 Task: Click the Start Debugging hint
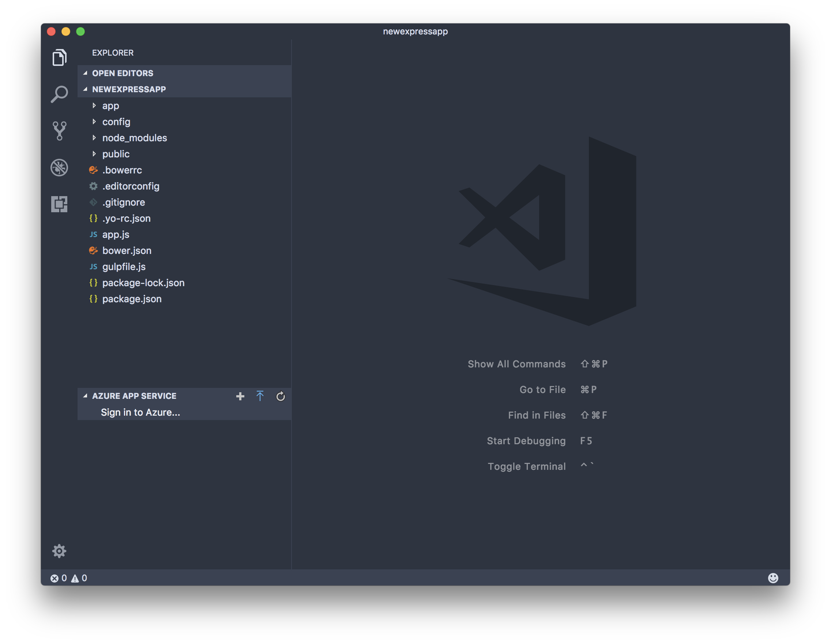click(x=526, y=441)
